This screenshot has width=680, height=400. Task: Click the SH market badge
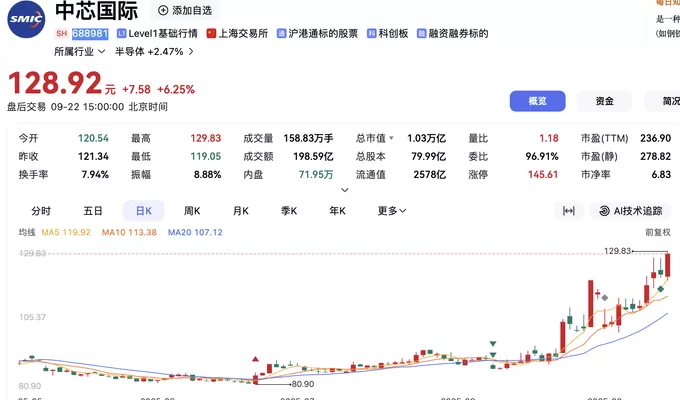[x=62, y=33]
